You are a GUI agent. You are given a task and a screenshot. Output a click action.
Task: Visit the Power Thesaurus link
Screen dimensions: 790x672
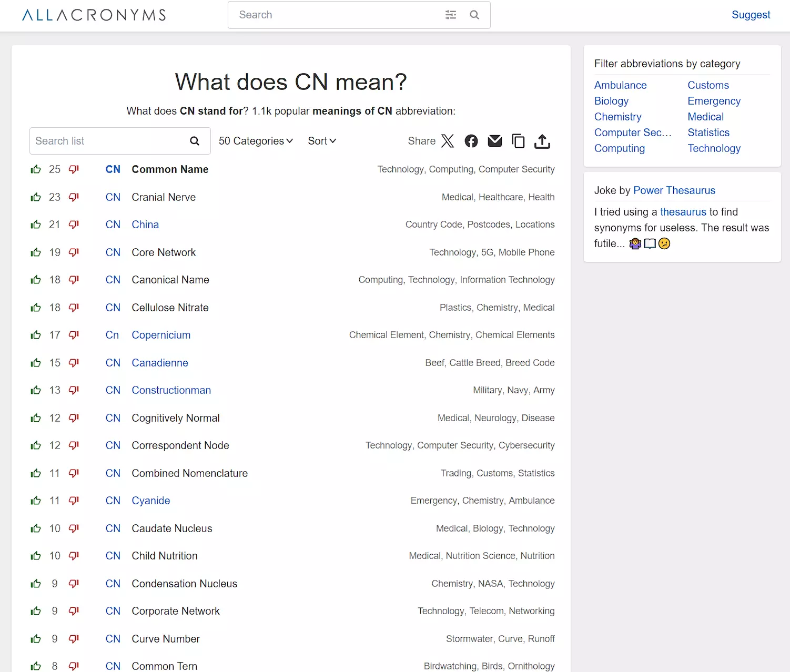point(674,190)
